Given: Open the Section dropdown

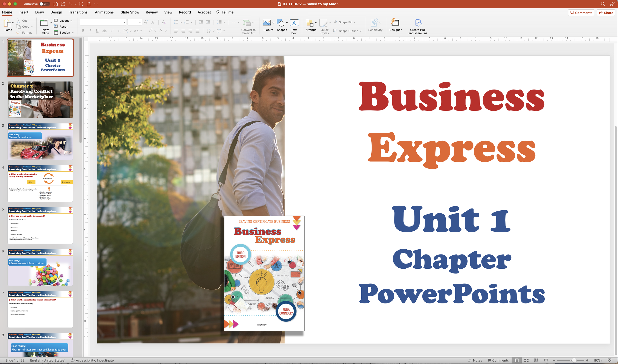Looking at the screenshot, I should [64, 33].
